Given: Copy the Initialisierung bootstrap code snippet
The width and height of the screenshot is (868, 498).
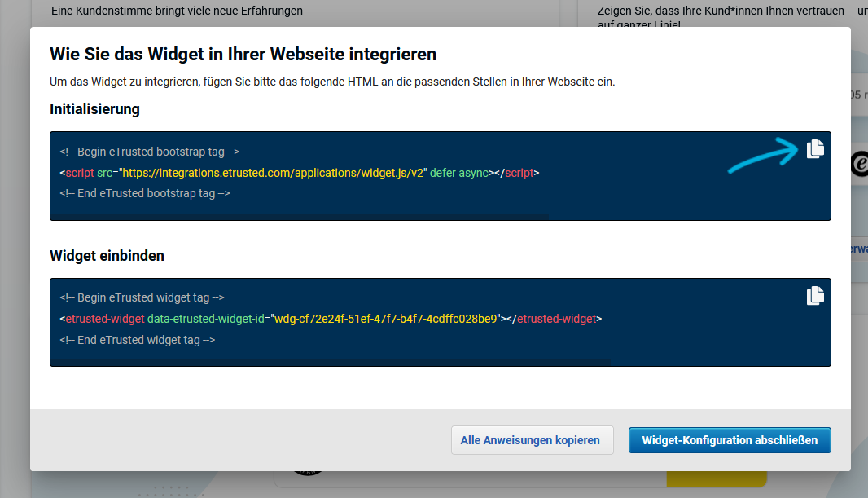Looking at the screenshot, I should coord(815,149).
